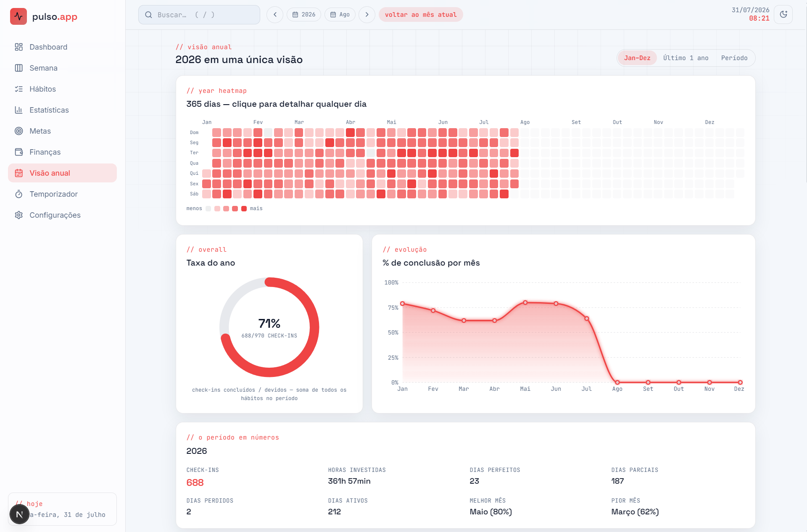Click the 08:21 clock text
This screenshot has width=807, height=532.
pos(759,18)
